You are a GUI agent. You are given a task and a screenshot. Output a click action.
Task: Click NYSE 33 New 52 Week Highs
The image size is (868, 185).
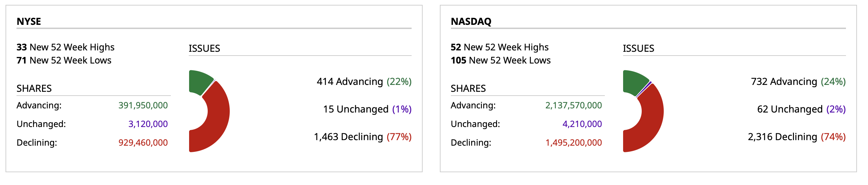(65, 47)
